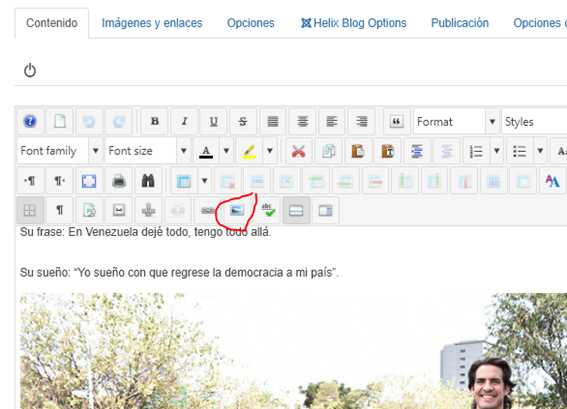Screen dimensions: 567x409
Task: Expand the text color picker arrow
Action: point(226,150)
